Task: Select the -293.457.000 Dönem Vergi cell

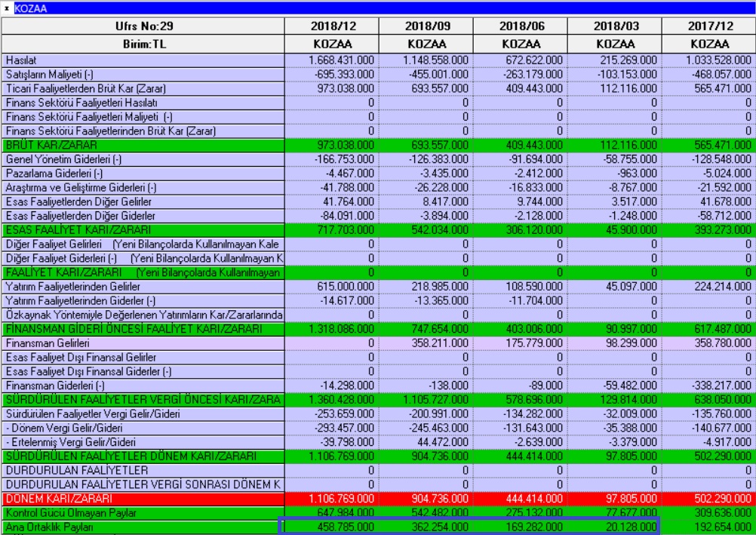Action: click(332, 428)
